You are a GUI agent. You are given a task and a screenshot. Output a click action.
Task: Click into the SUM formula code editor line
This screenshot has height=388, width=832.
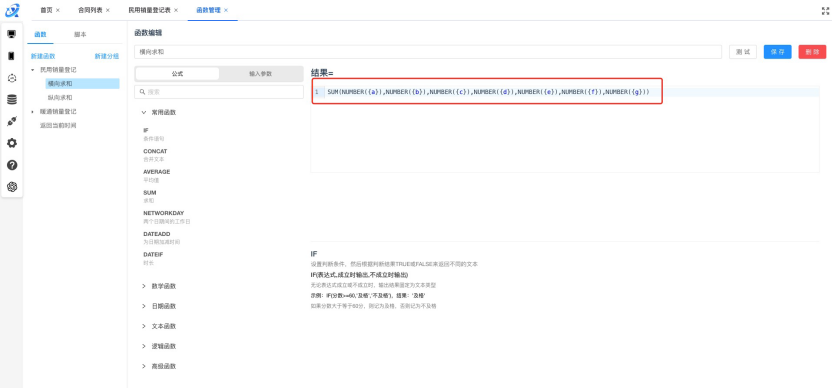pyautogui.click(x=488, y=92)
